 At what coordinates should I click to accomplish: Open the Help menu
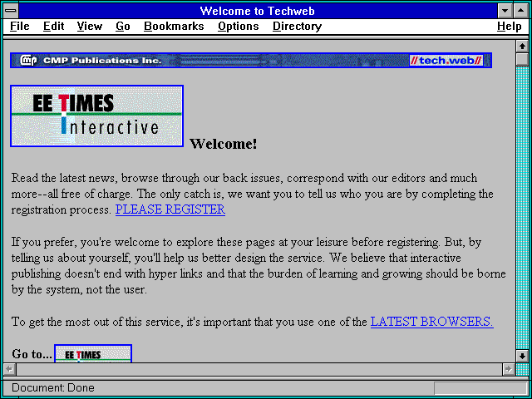point(510,26)
